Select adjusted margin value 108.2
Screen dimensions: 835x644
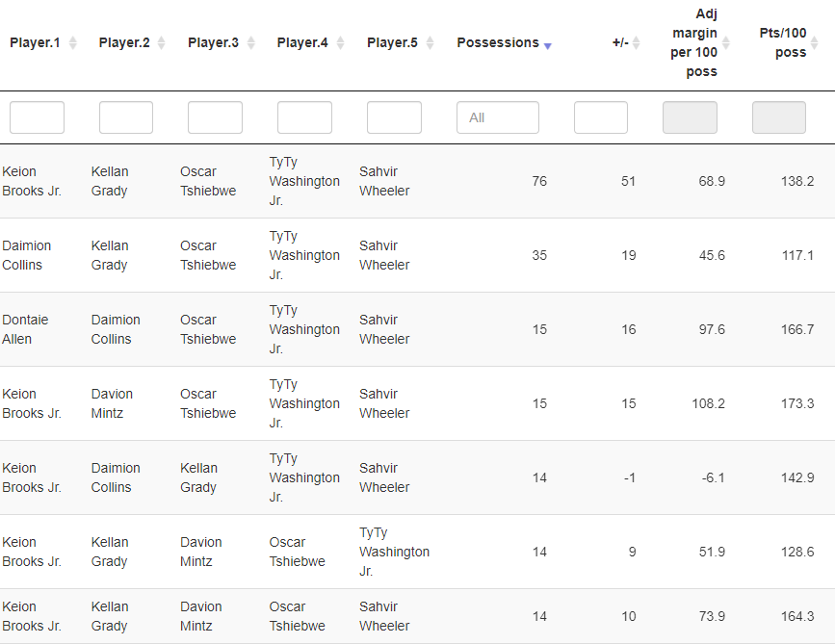708,403
